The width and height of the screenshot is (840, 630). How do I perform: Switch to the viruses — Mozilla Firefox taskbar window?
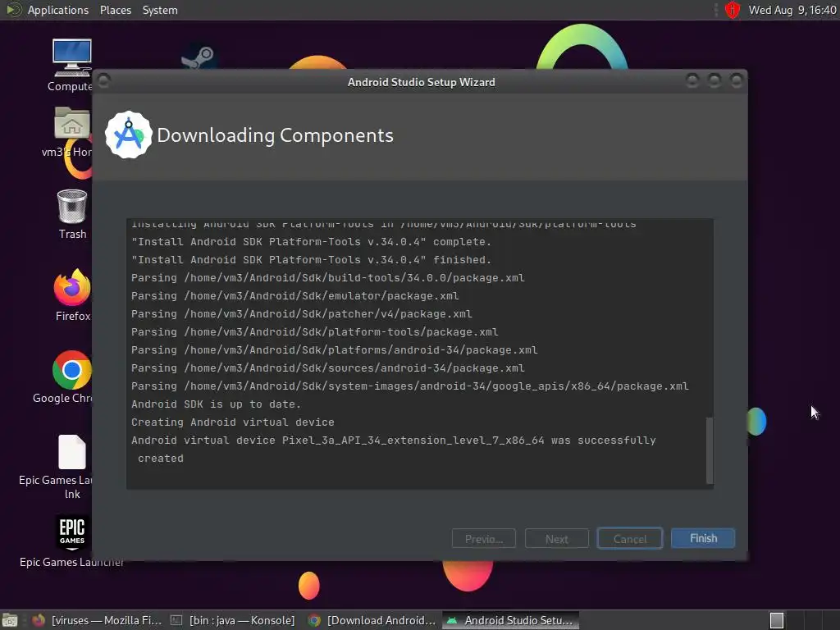97,620
